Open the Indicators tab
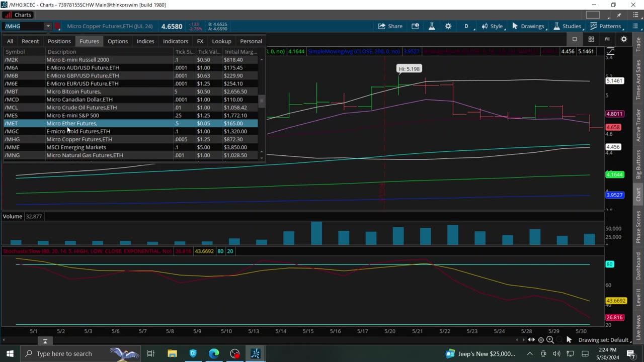644x362 pixels. (x=176, y=41)
